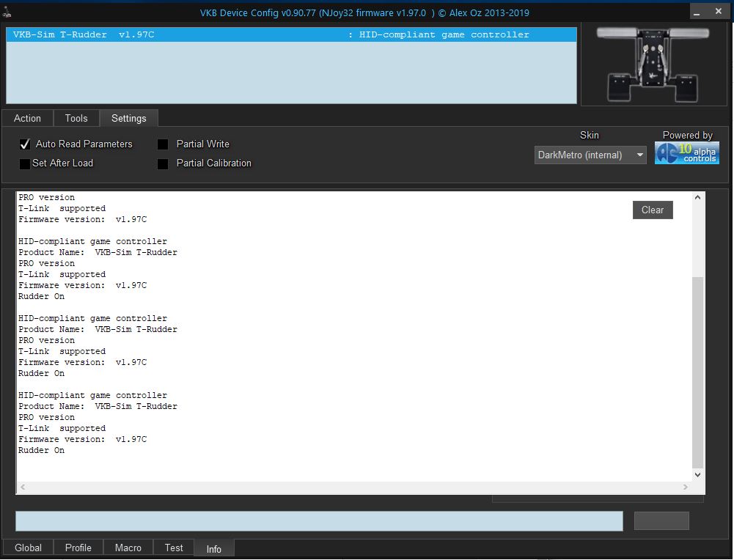Toggle Auto Read Parameters checkbox
This screenshot has height=560, width=734.
(25, 144)
